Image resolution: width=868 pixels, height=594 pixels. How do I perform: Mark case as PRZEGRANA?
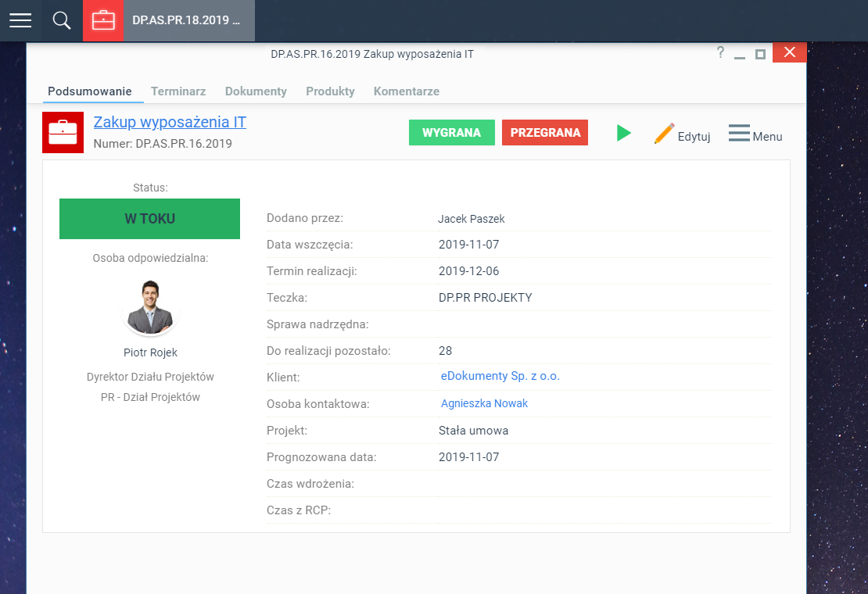point(545,133)
